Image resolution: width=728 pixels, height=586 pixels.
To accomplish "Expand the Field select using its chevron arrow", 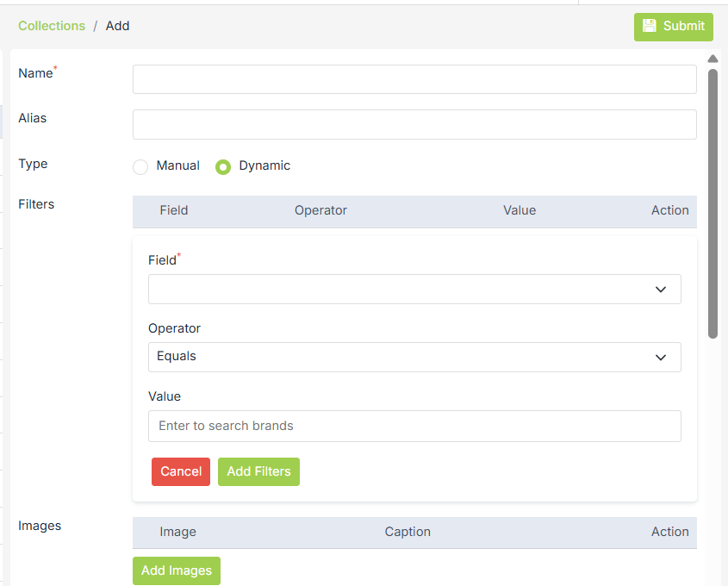I will [661, 289].
